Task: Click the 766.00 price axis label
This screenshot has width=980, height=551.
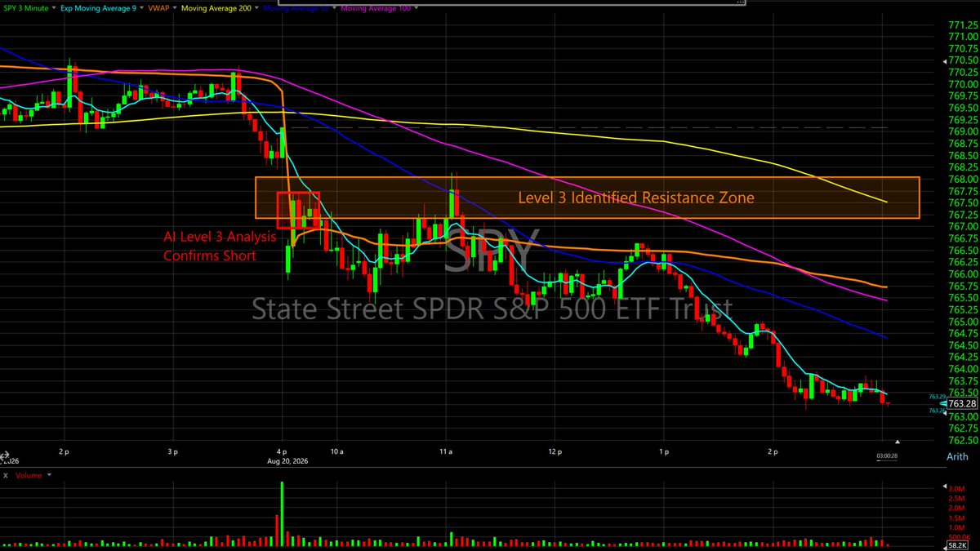Action: click(x=963, y=274)
